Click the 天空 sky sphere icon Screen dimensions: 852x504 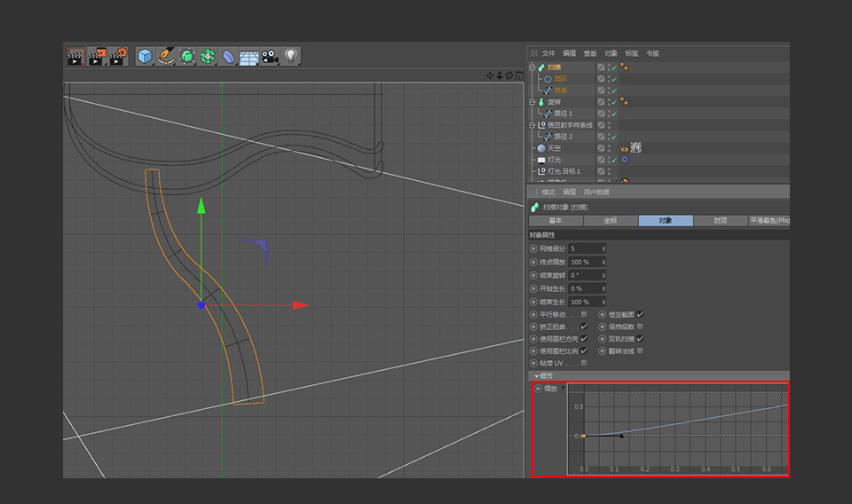click(541, 147)
